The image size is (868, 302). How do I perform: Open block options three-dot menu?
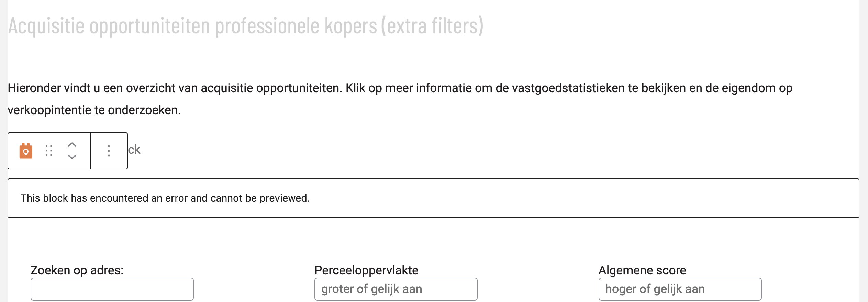(109, 151)
